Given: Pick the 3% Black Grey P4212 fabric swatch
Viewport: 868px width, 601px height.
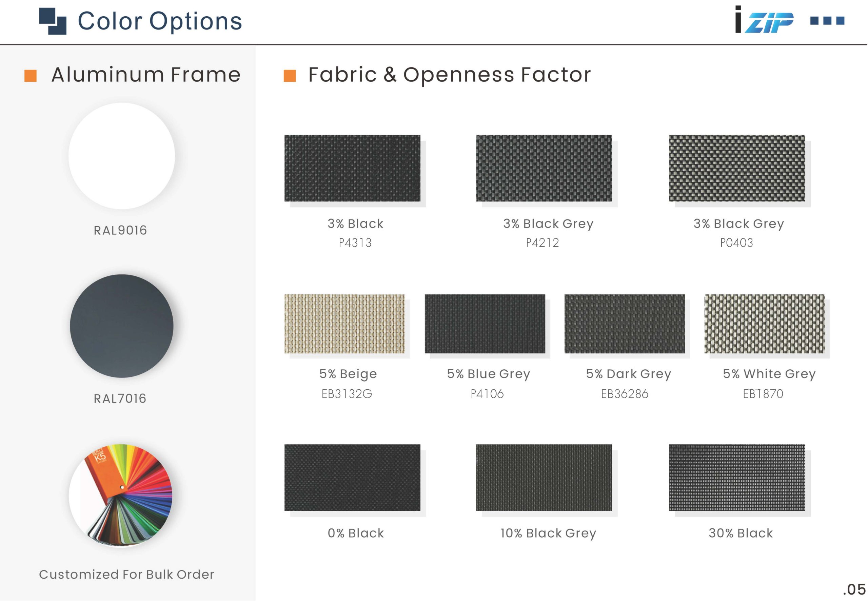Looking at the screenshot, I should point(544,168).
